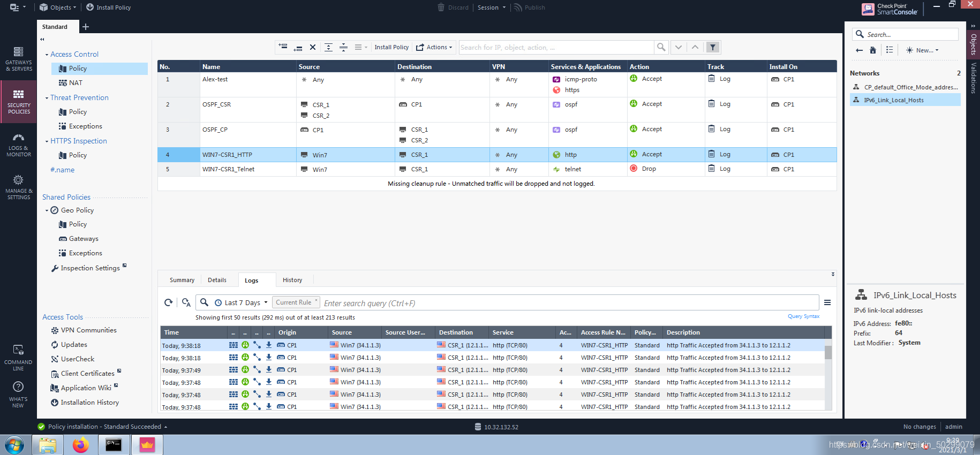Open the New... object dropdown
Image resolution: width=980 pixels, height=455 pixels.
[x=922, y=50]
